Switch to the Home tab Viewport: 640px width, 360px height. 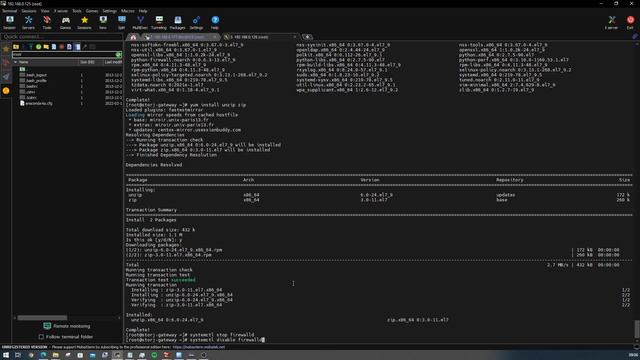[x=133, y=37]
